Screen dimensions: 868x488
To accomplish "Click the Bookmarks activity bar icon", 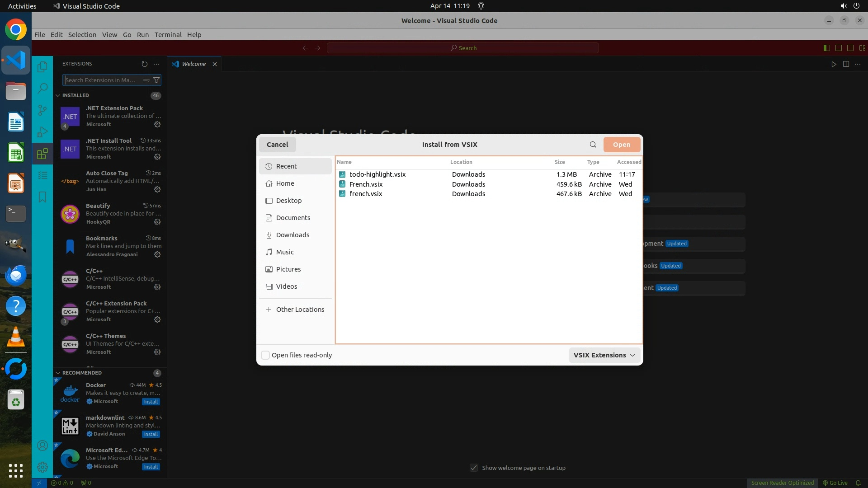I will (42, 197).
